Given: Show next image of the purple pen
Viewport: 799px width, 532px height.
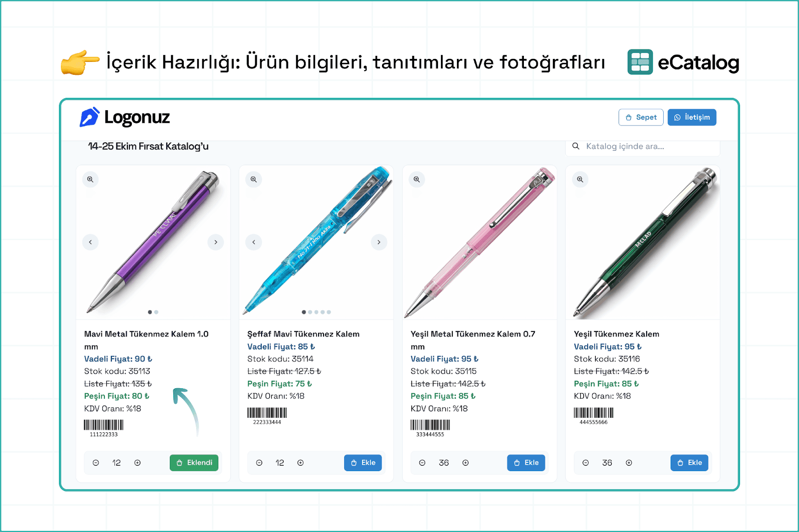Looking at the screenshot, I should tap(216, 242).
